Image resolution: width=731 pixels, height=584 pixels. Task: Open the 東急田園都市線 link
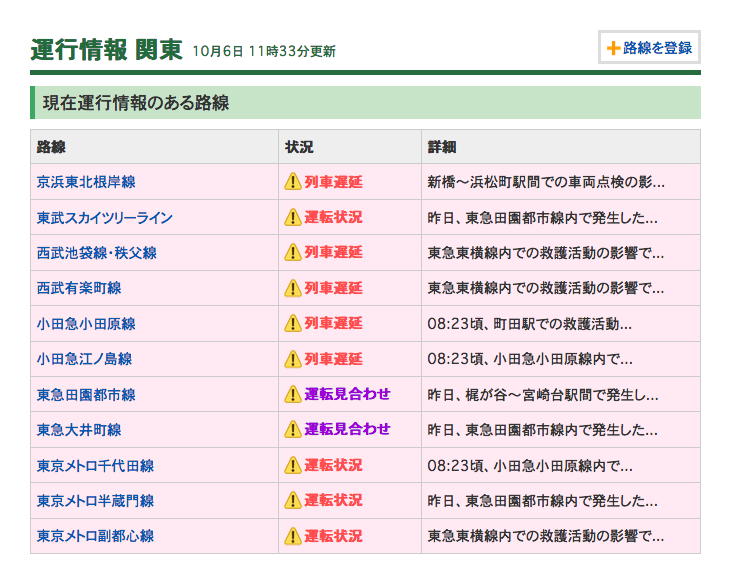[x=86, y=394]
